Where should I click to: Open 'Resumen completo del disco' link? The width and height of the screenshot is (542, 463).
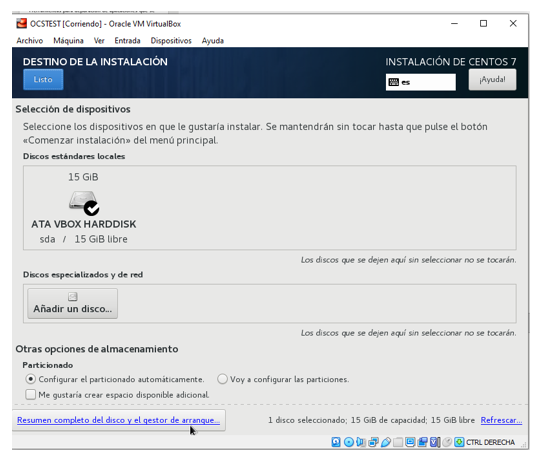click(x=119, y=420)
